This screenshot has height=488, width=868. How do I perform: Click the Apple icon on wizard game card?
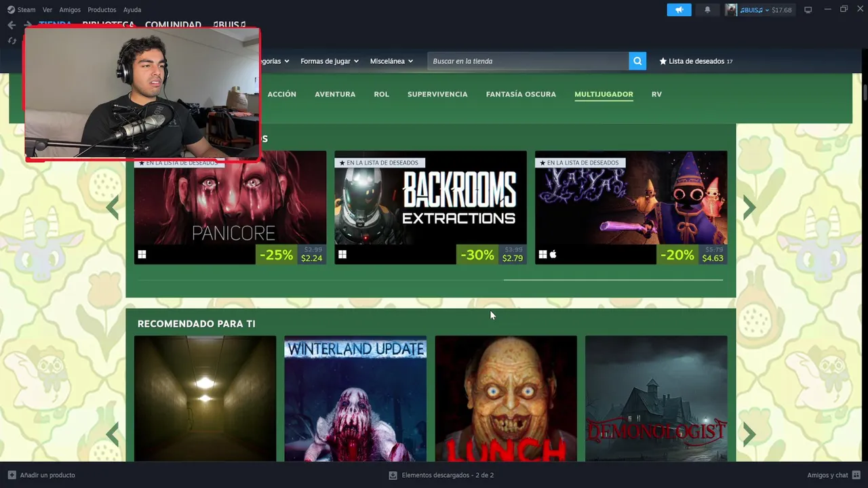tap(553, 255)
